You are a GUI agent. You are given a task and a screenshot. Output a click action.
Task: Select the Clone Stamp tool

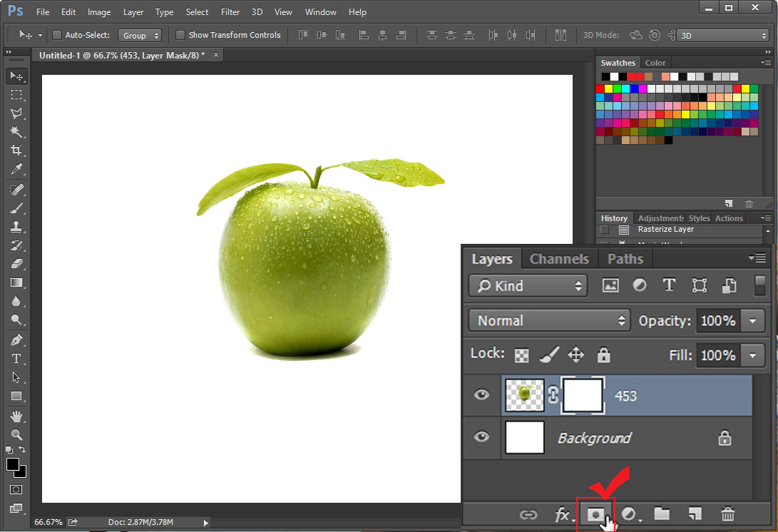coord(16,227)
